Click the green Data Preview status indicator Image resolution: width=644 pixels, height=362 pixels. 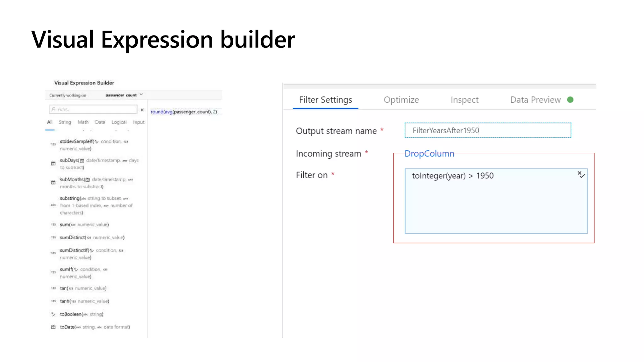tap(570, 100)
